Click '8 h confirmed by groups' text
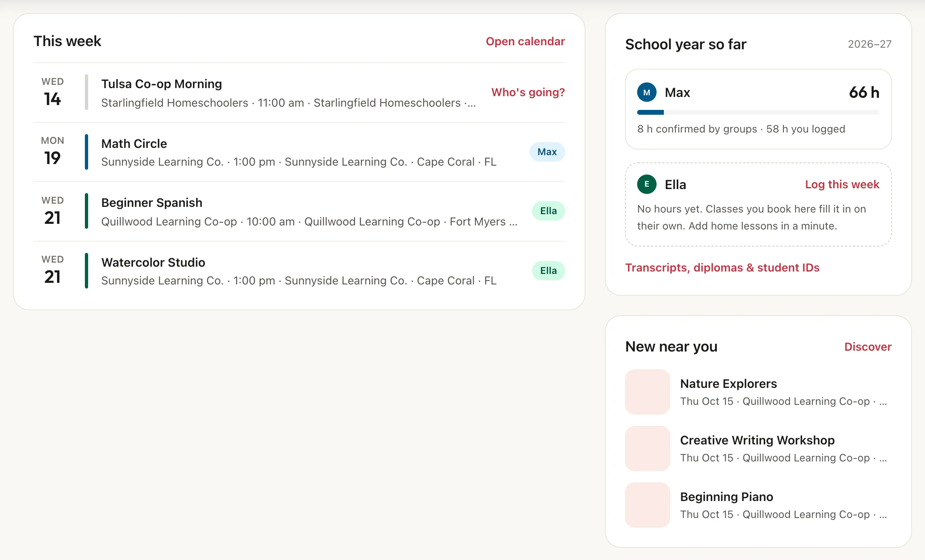 pos(697,129)
